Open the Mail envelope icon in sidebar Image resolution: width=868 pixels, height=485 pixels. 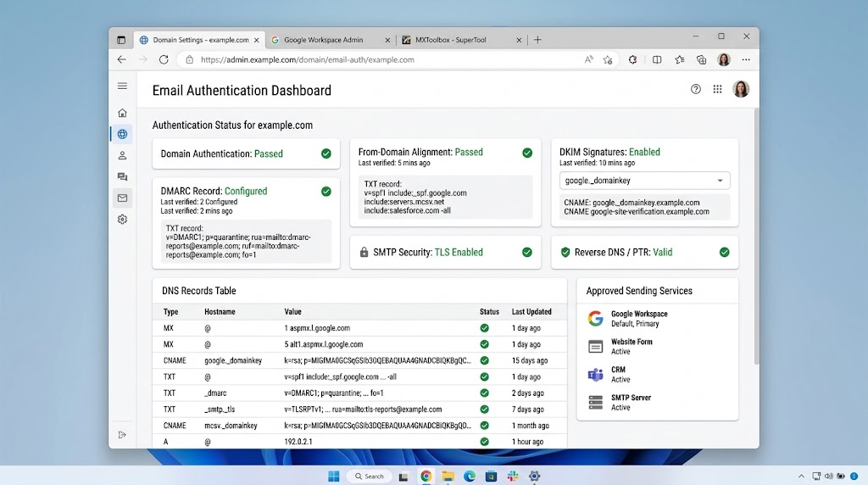pos(122,198)
